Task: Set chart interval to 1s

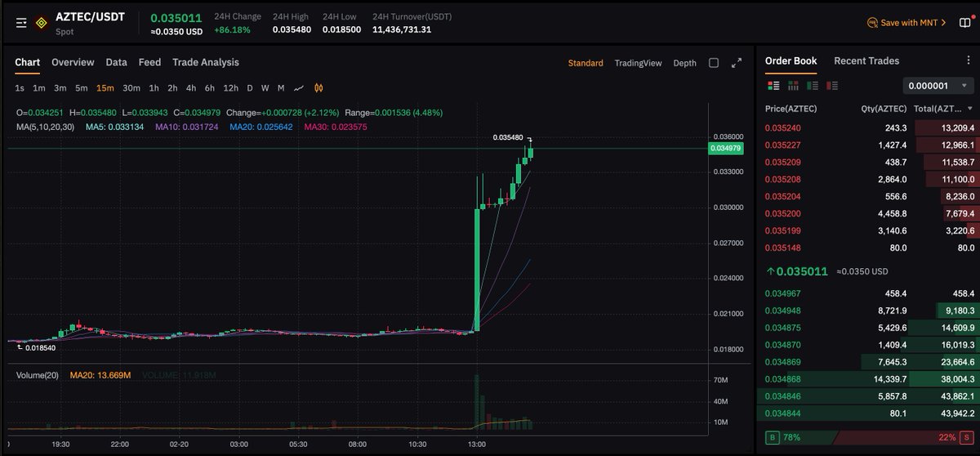Action: (20, 88)
